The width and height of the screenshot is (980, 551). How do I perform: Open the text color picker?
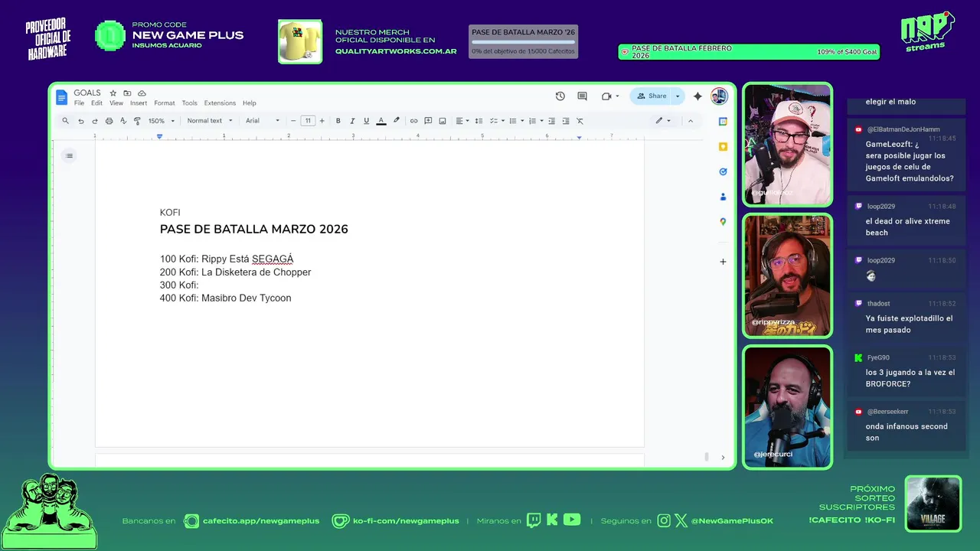381,121
